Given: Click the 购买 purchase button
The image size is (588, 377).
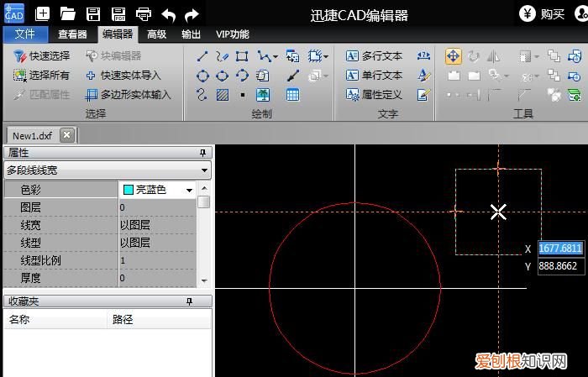Looking at the screenshot, I should pyautogui.click(x=543, y=14).
